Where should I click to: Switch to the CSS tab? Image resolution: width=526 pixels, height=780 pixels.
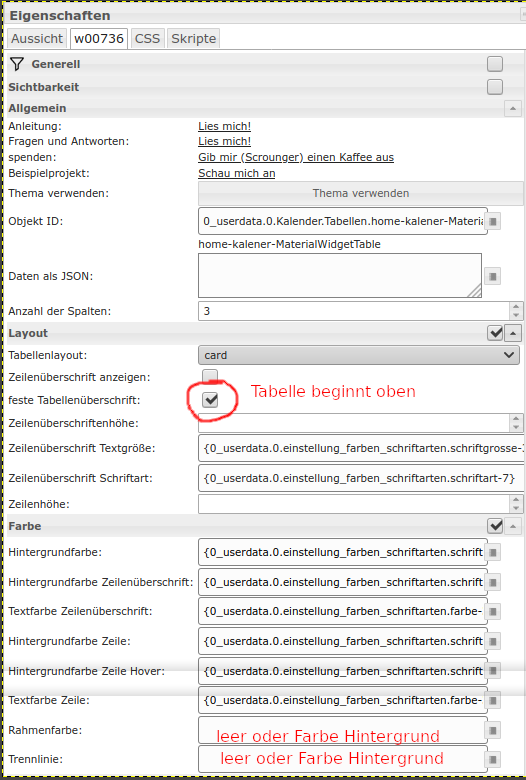(x=147, y=39)
